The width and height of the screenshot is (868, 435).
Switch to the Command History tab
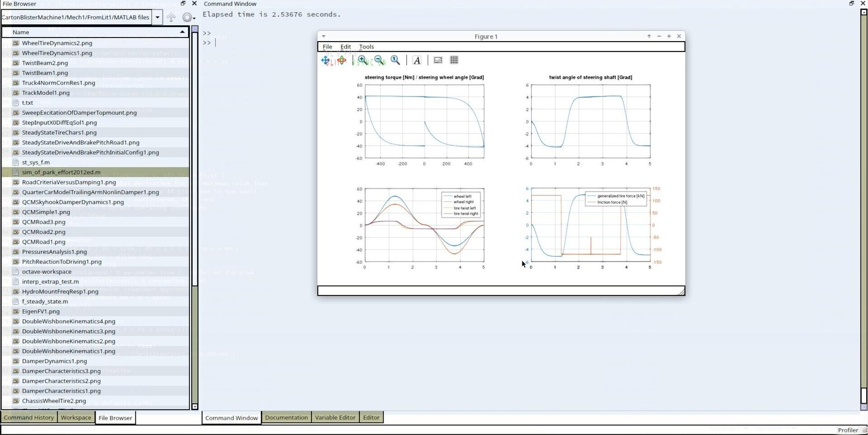pyautogui.click(x=29, y=418)
